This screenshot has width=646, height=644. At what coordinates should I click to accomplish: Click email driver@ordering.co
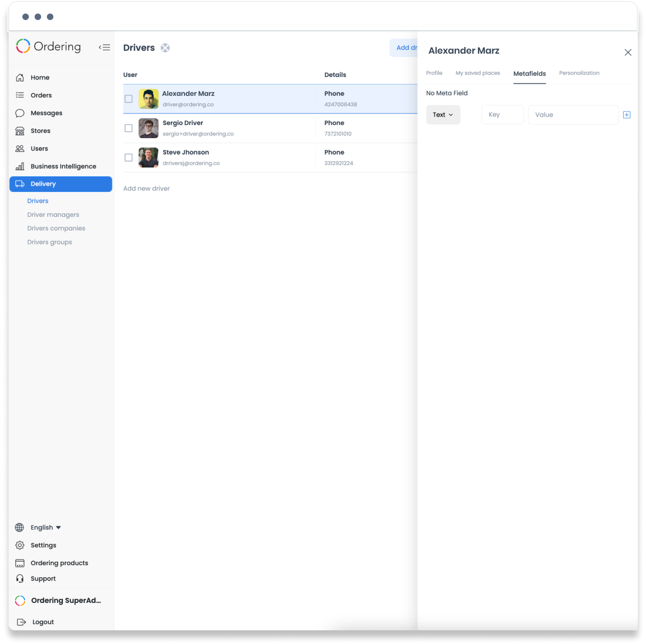[x=188, y=104]
